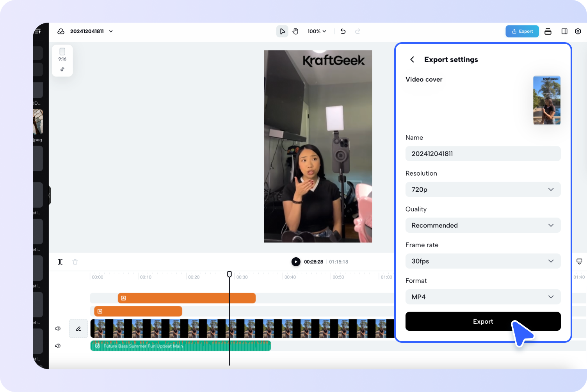Switch to the hand pan tool
Image resolution: width=587 pixels, height=392 pixels.
pyautogui.click(x=295, y=31)
